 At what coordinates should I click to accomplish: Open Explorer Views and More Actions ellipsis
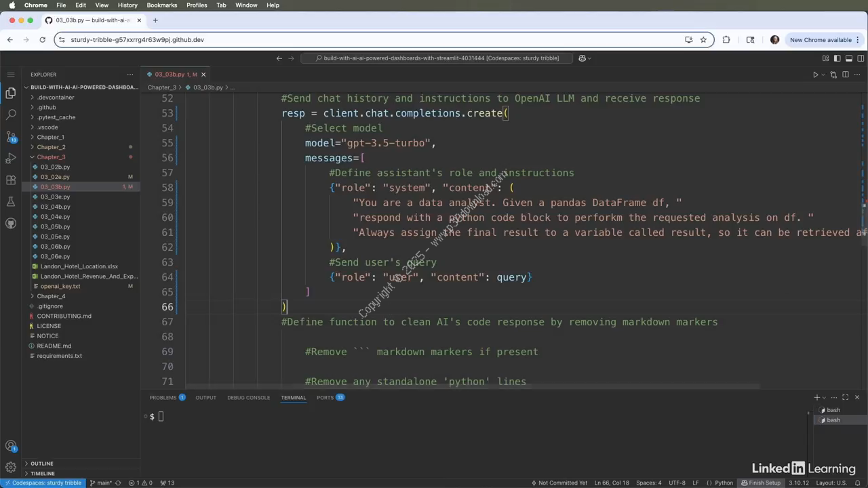(x=130, y=75)
